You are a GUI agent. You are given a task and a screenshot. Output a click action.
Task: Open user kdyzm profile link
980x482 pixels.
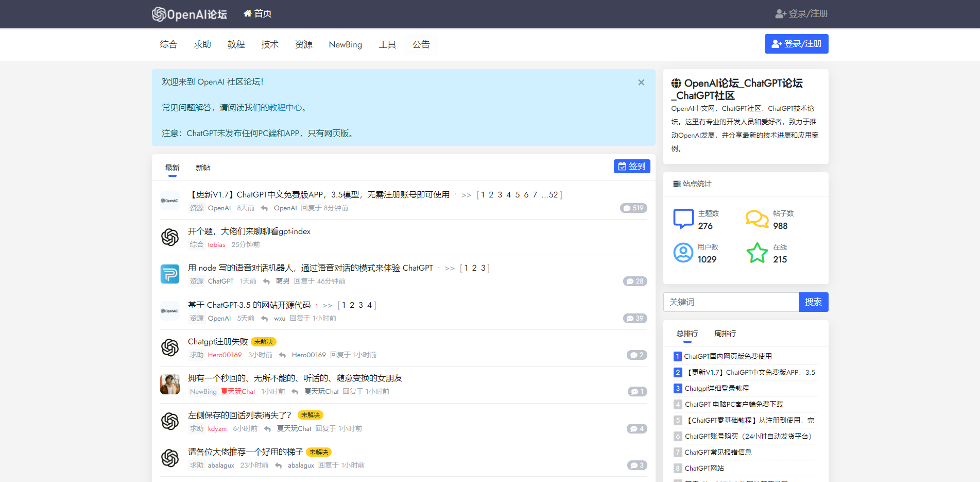click(x=217, y=429)
